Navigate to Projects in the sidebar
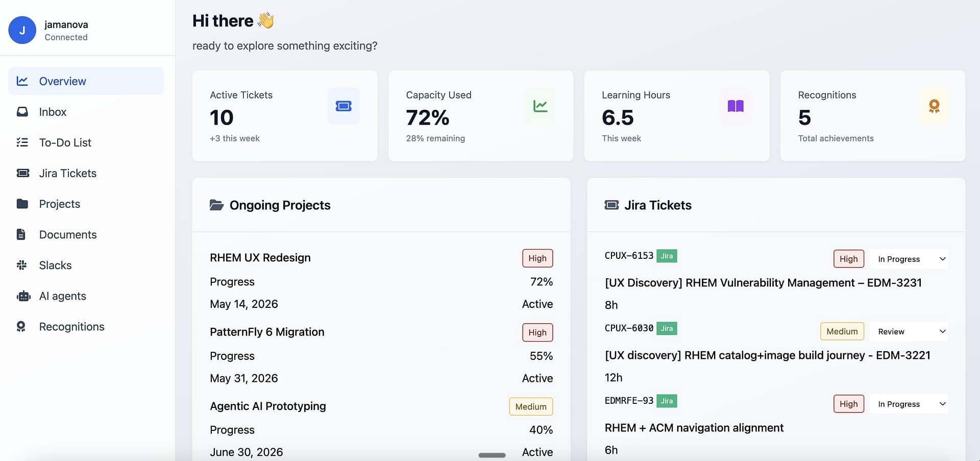The image size is (980, 461). point(59,204)
